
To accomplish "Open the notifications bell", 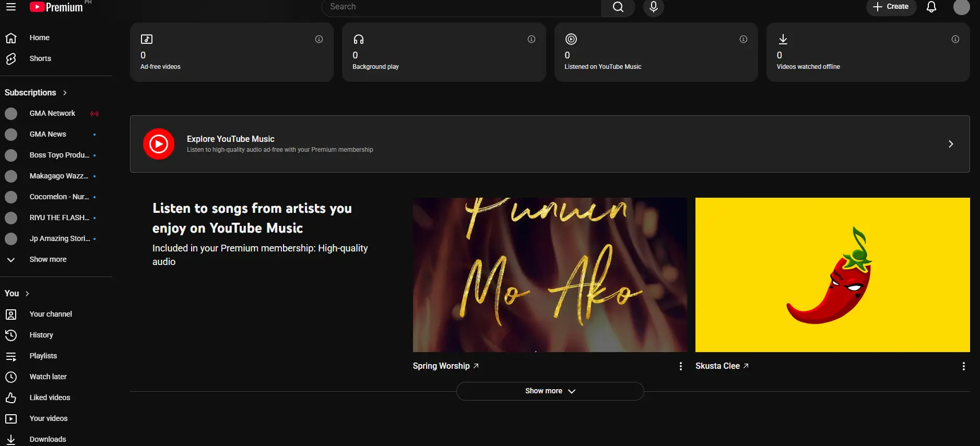I will click(x=931, y=7).
